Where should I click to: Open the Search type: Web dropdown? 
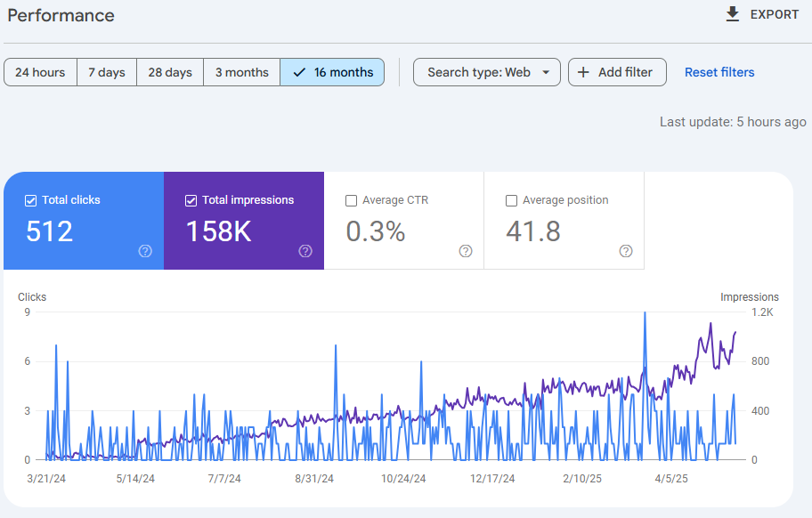tap(486, 72)
